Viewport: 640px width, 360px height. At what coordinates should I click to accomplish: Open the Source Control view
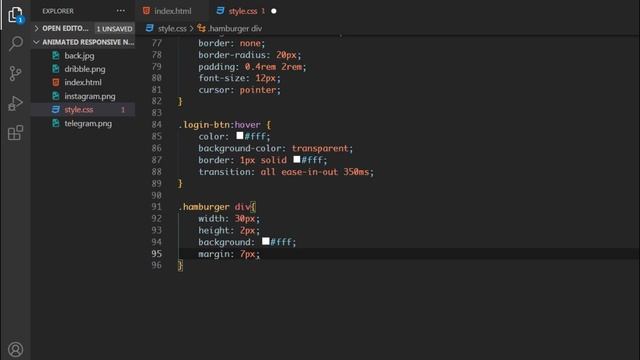coord(15,73)
